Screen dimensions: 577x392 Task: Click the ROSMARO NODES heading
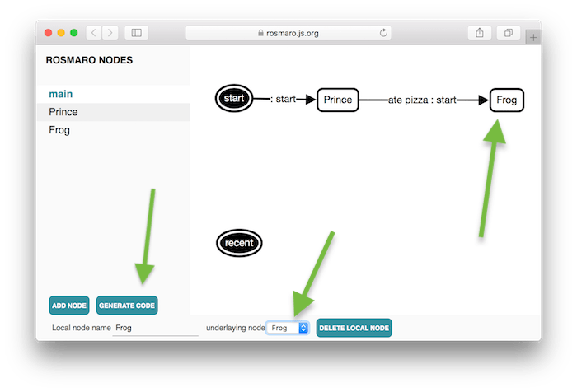click(x=89, y=60)
